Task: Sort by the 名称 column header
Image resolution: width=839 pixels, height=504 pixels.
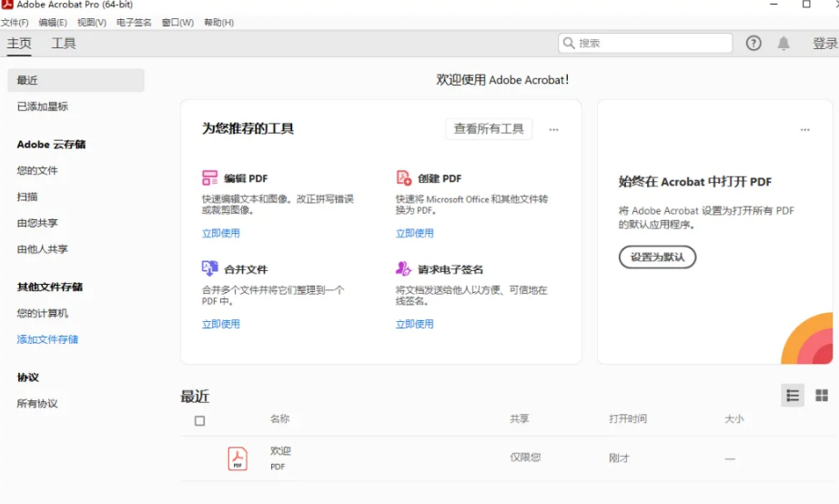Action: coord(280,418)
